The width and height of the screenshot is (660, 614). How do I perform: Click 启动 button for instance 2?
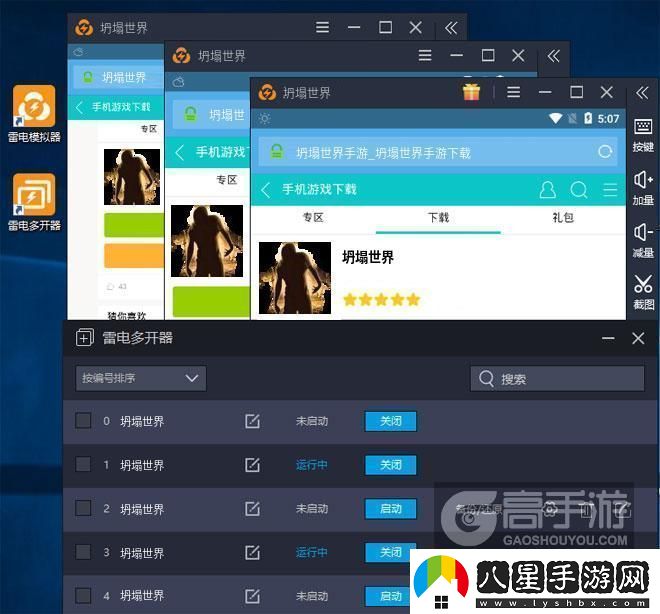[x=391, y=509]
